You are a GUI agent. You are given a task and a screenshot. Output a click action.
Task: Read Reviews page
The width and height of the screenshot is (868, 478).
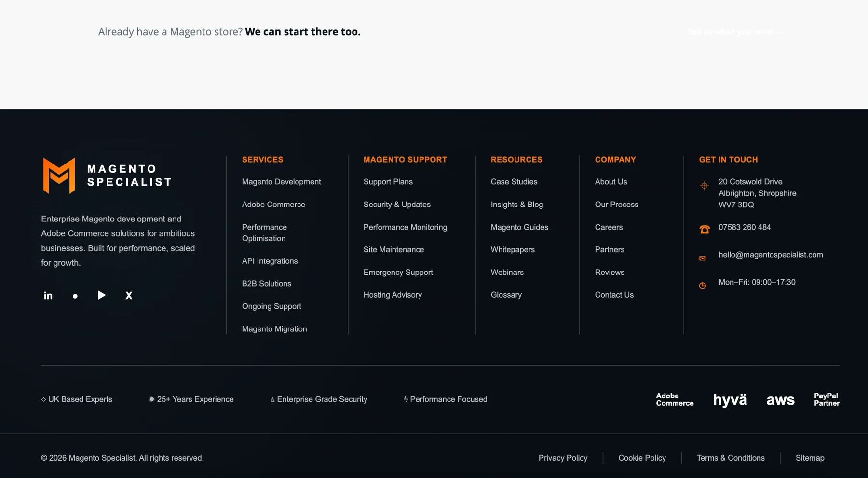tap(610, 273)
